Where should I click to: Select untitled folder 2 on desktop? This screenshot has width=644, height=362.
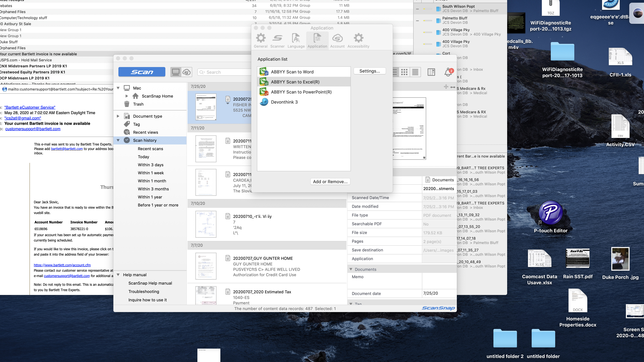(x=505, y=344)
